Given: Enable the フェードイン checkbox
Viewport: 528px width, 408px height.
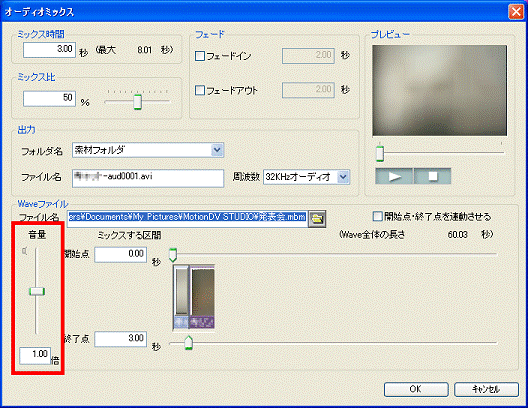Looking at the screenshot, I should (200, 56).
